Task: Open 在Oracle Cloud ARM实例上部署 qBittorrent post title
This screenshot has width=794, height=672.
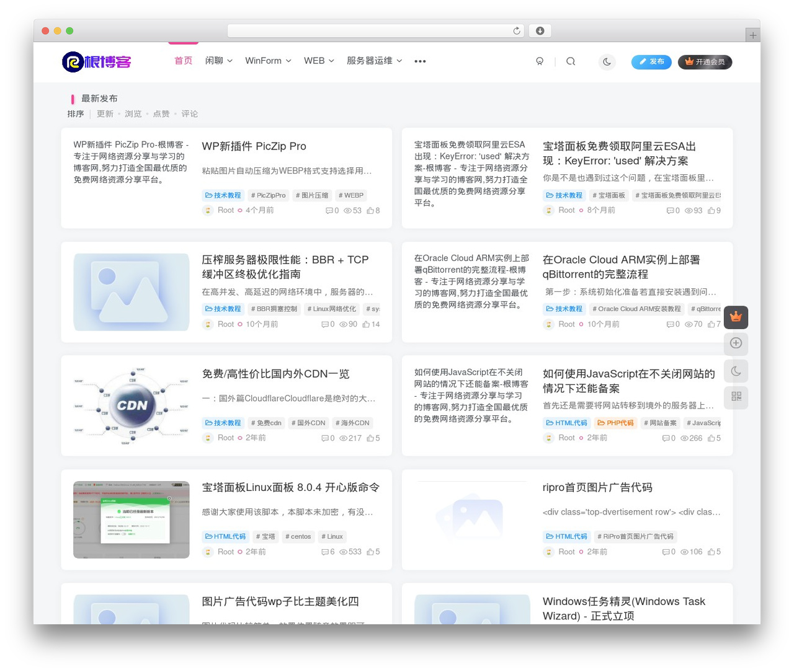Action: (x=621, y=267)
